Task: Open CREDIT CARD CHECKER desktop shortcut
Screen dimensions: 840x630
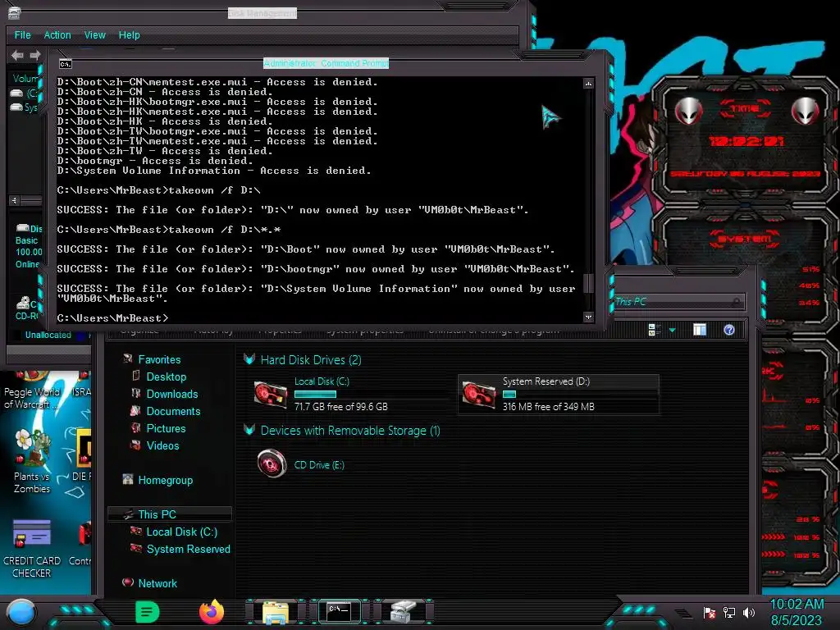Action: 32,549
